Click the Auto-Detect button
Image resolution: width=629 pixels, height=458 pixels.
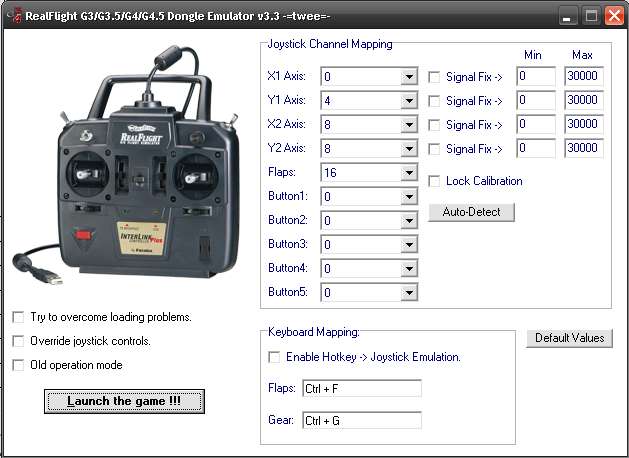[x=471, y=212]
